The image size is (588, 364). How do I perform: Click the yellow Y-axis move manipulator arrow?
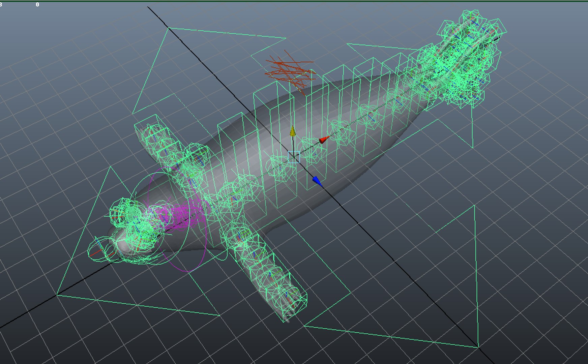[293, 131]
